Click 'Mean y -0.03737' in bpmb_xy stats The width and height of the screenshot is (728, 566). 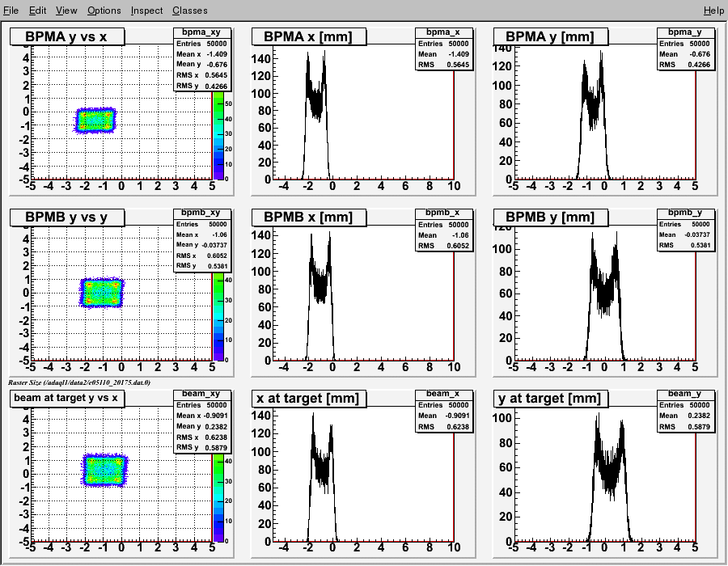pyautogui.click(x=202, y=245)
